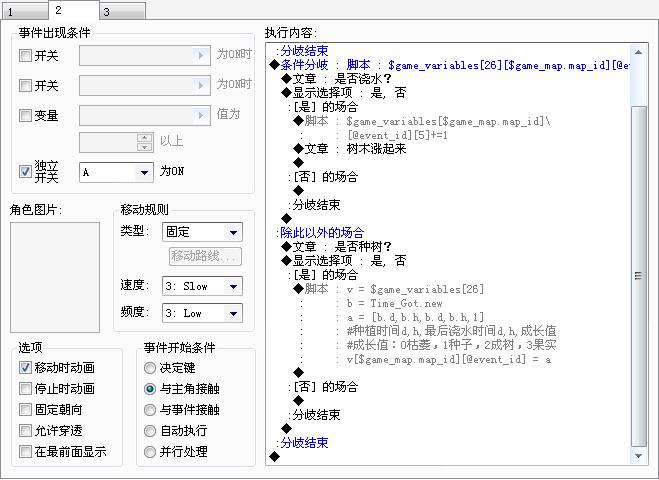Viewport: 659px width, 480px height.
Task: Select the 条件分歧 脚本 command line
Action: tap(450, 65)
